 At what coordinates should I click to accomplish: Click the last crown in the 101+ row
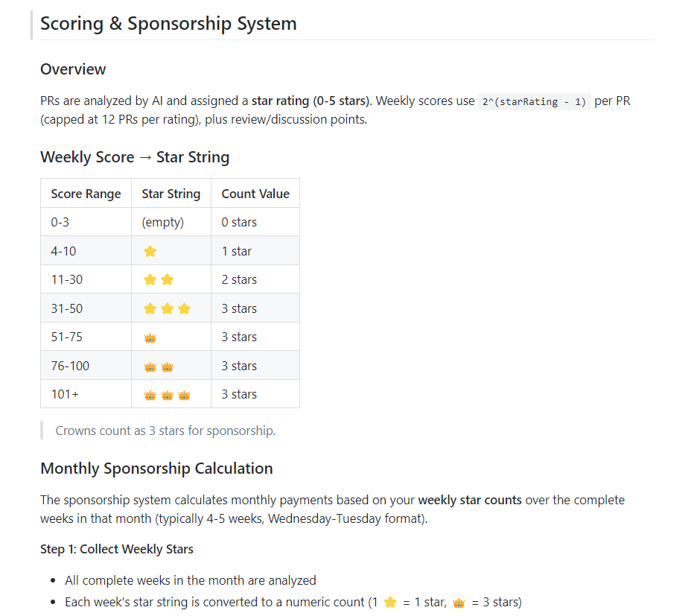[x=184, y=395]
